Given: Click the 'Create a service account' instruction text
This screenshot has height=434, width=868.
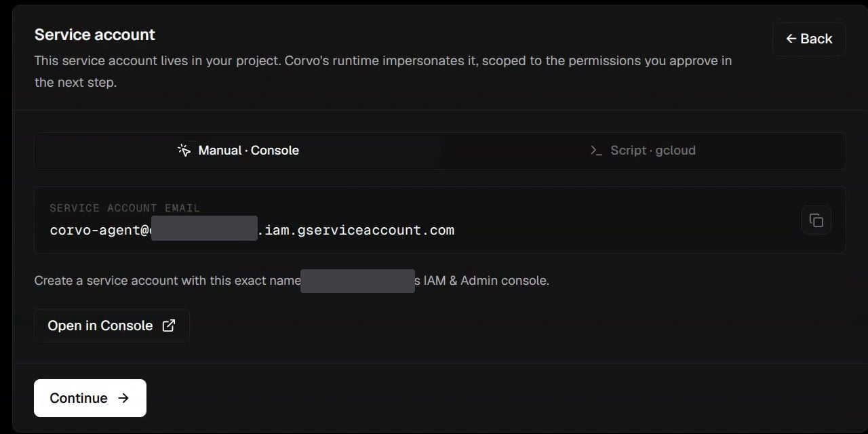Looking at the screenshot, I should [292, 280].
